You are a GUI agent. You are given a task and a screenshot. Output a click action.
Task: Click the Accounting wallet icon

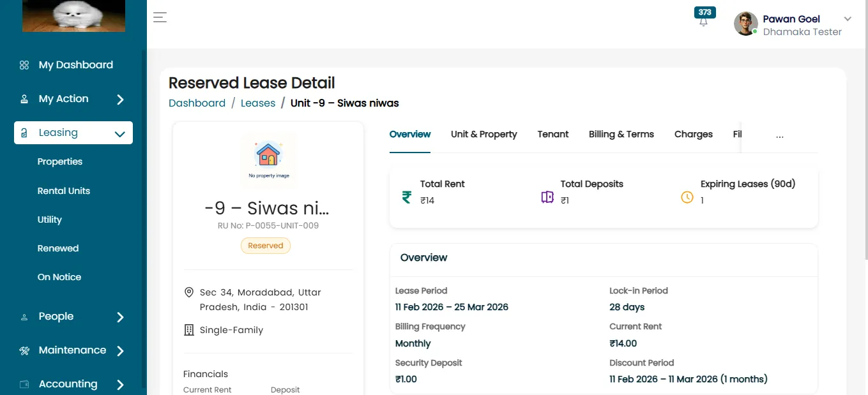click(x=24, y=384)
